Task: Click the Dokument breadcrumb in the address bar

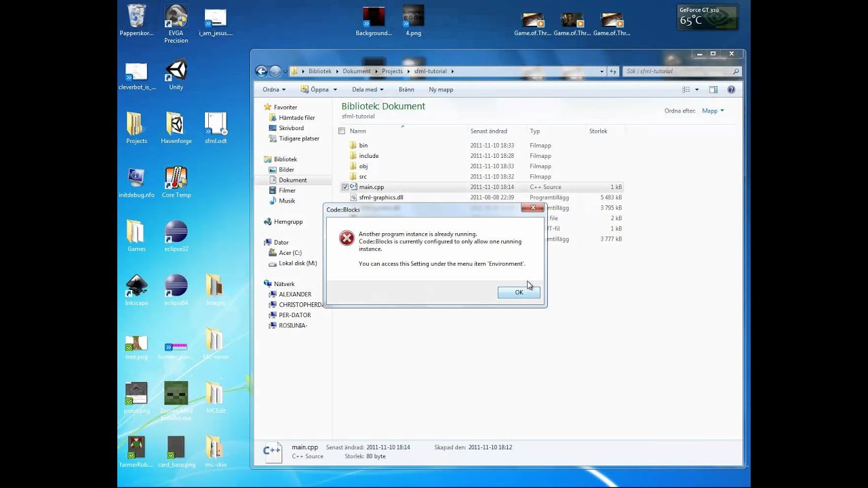Action: click(x=357, y=71)
